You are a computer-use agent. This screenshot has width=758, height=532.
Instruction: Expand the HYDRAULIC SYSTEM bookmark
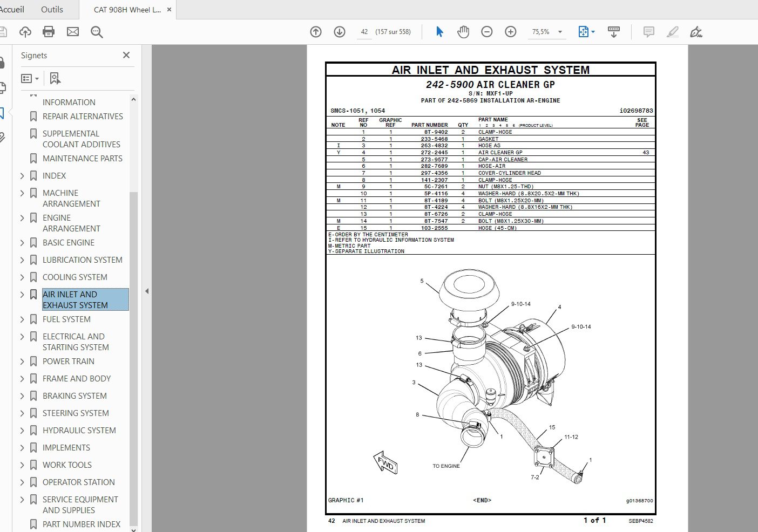(22, 430)
